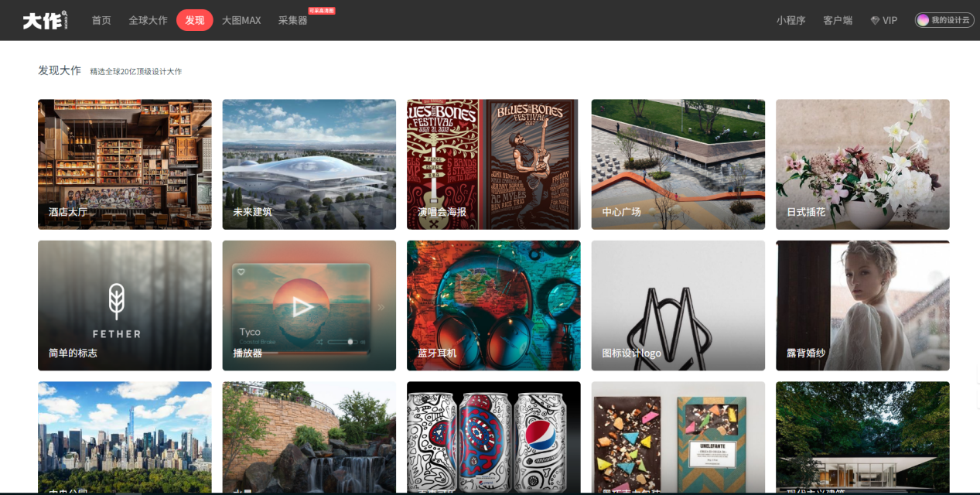Click the 大作 site logo
The image size is (980, 495).
point(46,20)
